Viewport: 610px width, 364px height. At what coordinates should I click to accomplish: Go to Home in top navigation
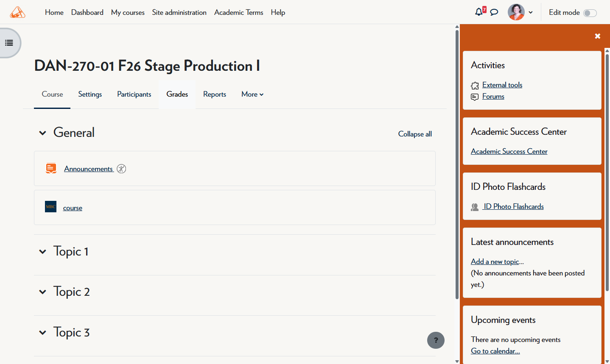click(x=54, y=12)
